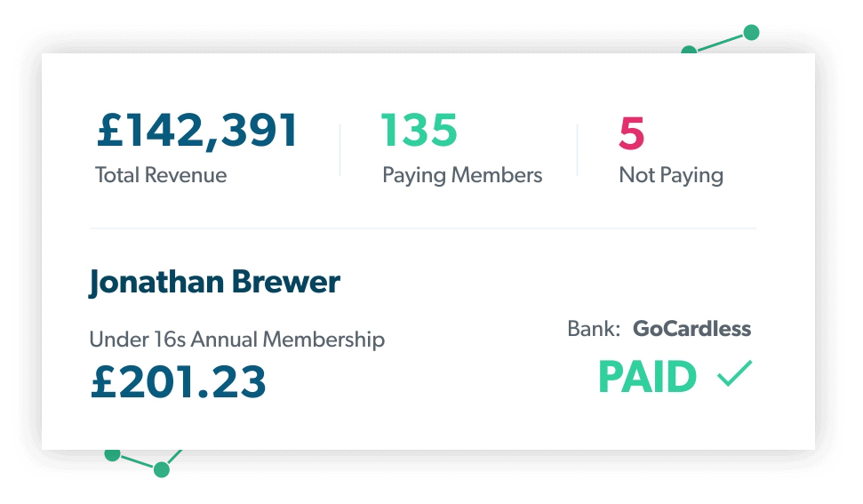The width and height of the screenshot is (863, 504).
Task: Click the green PAID checkmark icon
Action: click(x=735, y=373)
